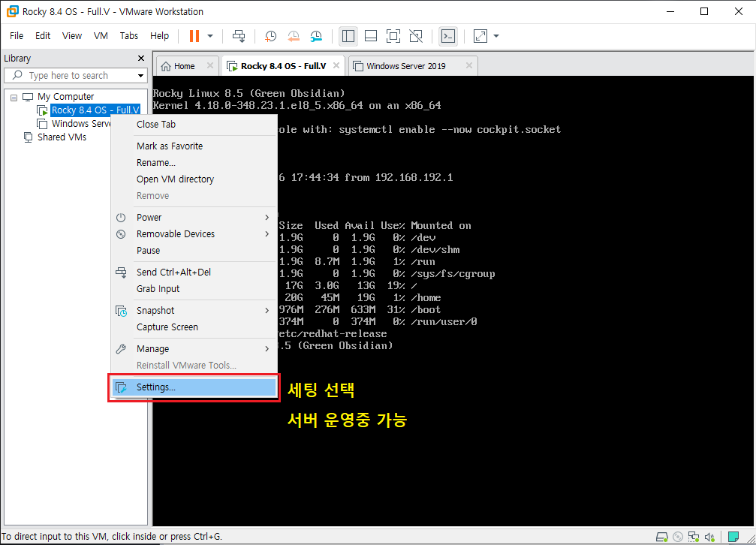Choose Open VM directory
Image resolution: width=756 pixels, height=545 pixels.
pyautogui.click(x=194, y=179)
